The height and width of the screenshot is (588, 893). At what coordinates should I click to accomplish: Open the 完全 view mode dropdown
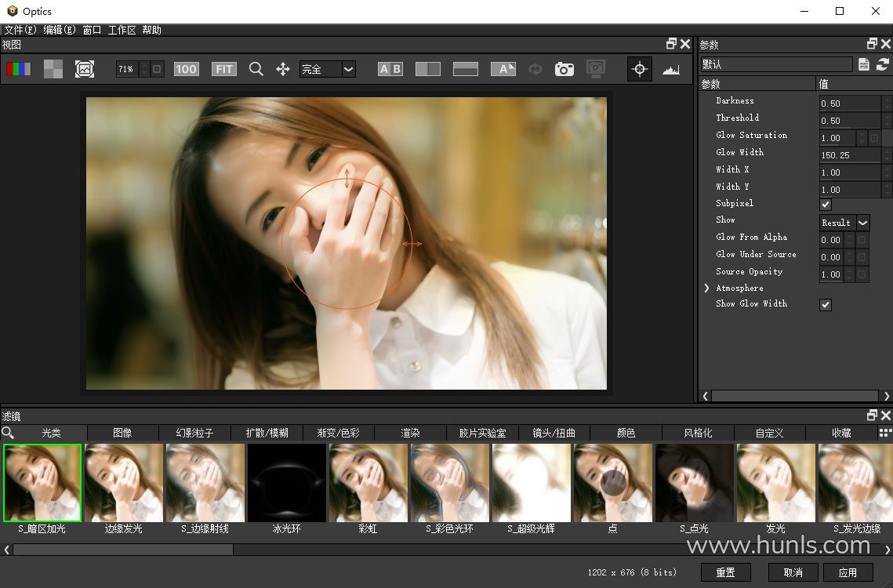pos(348,69)
